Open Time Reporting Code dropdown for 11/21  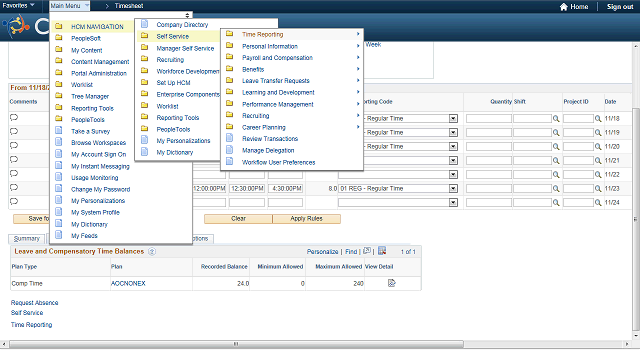(x=453, y=161)
